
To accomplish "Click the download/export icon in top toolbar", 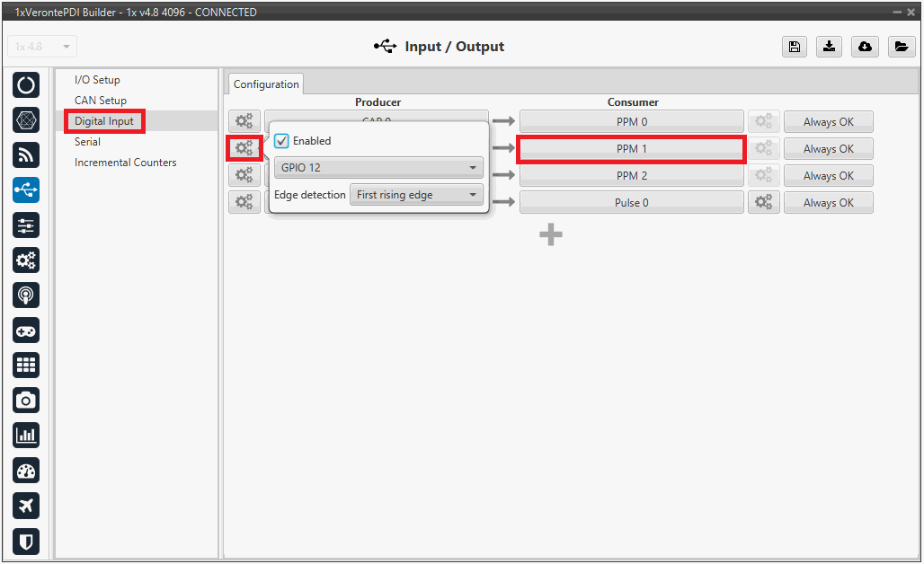I will point(829,47).
